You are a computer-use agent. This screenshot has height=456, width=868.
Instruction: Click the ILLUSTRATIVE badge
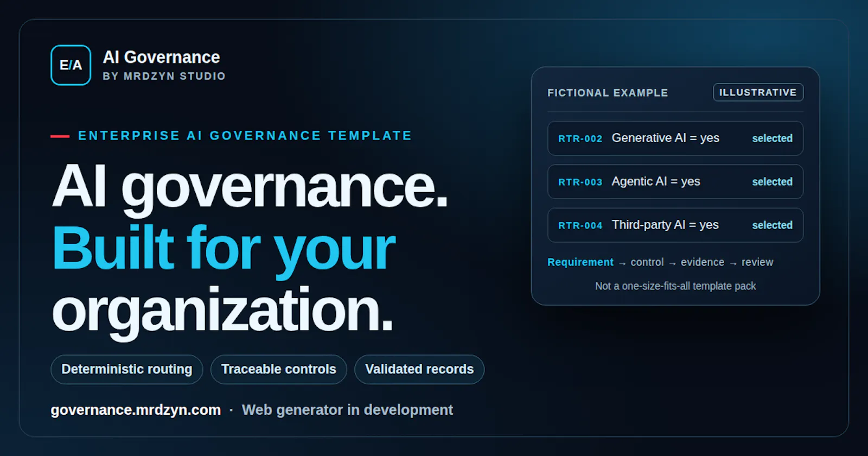[x=758, y=92]
